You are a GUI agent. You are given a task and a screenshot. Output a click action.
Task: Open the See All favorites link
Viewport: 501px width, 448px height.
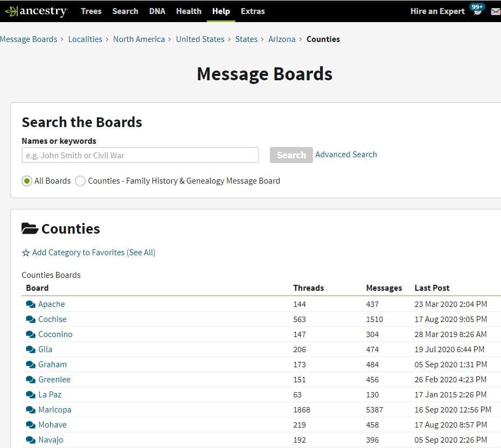(x=142, y=253)
